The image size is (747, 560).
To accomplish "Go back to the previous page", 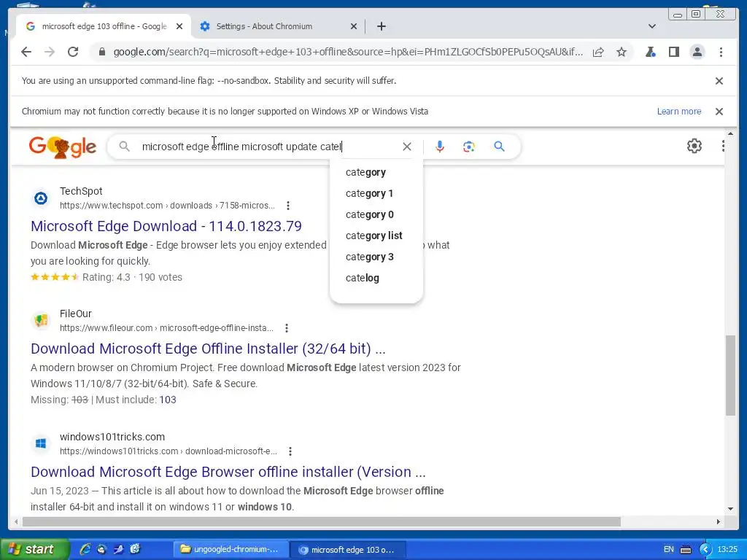I will 26,52.
